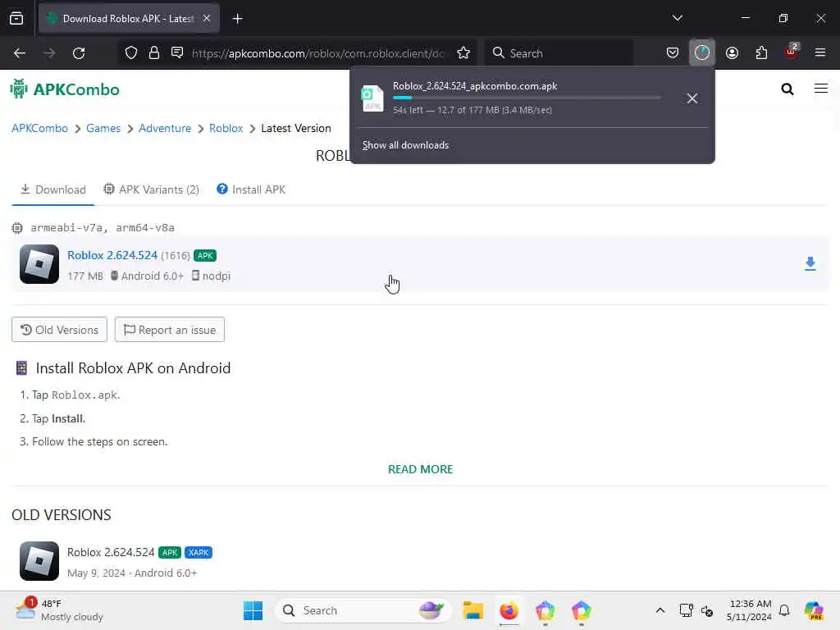Open the site permissions icon in the address bar
Viewport: 840px width, 630px height.
(177, 53)
